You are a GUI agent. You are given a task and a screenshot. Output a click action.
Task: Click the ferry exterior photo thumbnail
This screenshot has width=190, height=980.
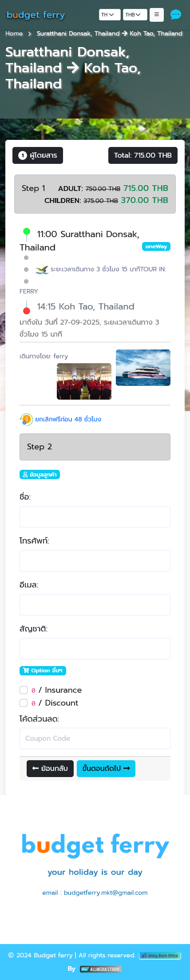[x=143, y=368]
